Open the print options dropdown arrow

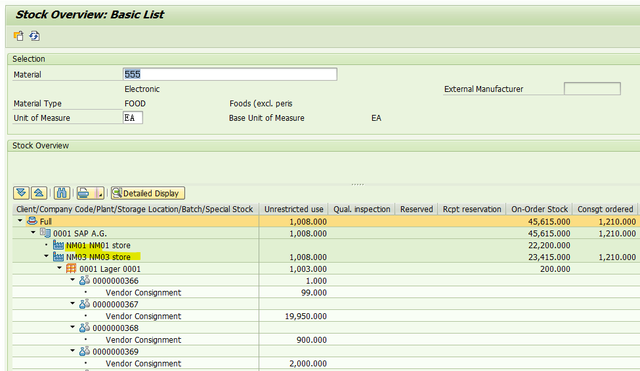(x=99, y=193)
